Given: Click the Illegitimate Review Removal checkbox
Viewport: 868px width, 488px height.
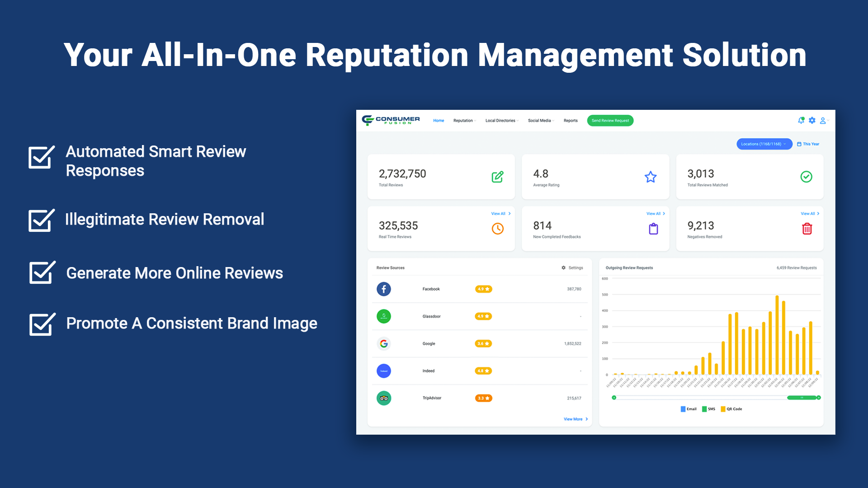Looking at the screenshot, I should click(41, 220).
